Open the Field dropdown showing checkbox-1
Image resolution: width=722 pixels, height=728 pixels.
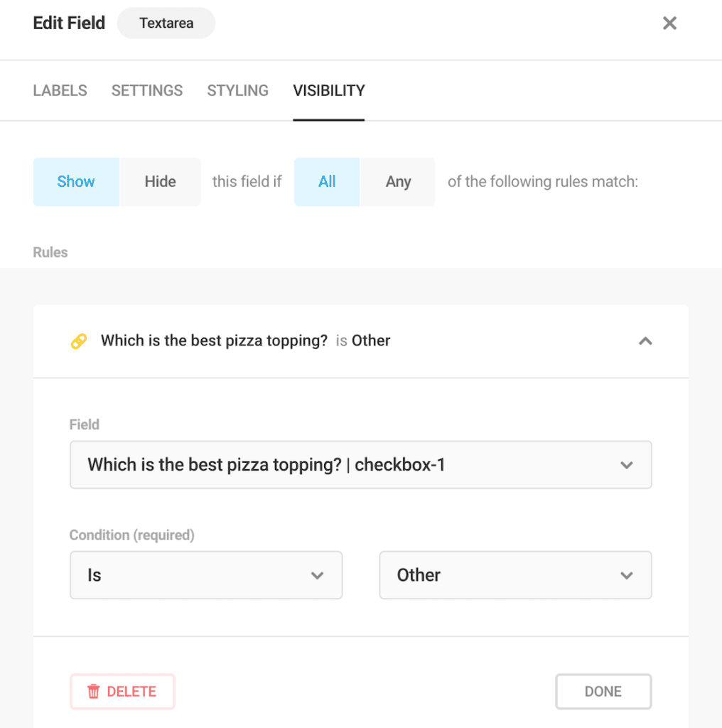pyautogui.click(x=360, y=465)
